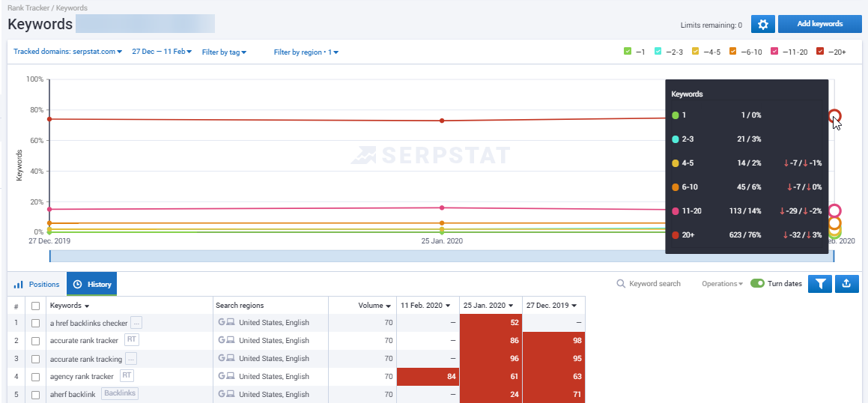This screenshot has width=868, height=403.
Task: Click the Add keywords button
Action: click(820, 25)
